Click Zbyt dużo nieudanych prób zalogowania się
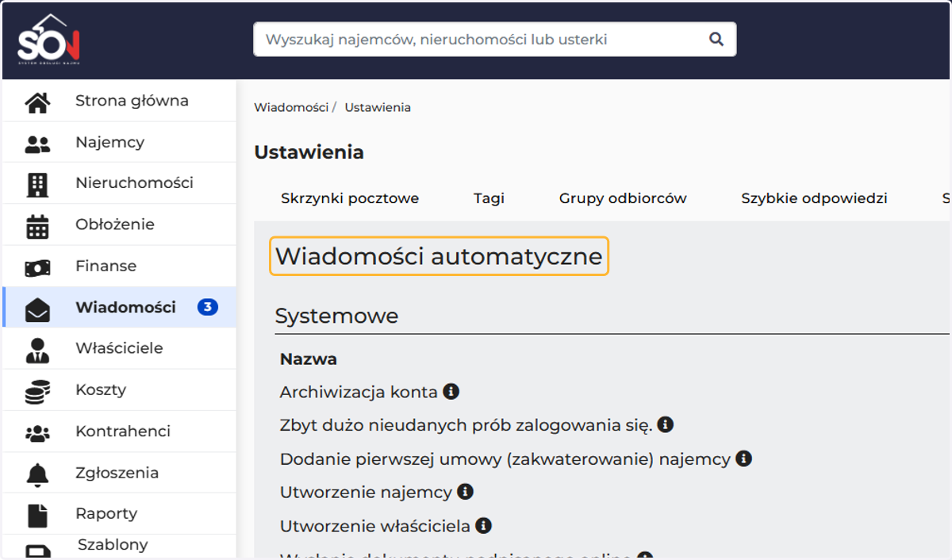 pyautogui.click(x=466, y=425)
